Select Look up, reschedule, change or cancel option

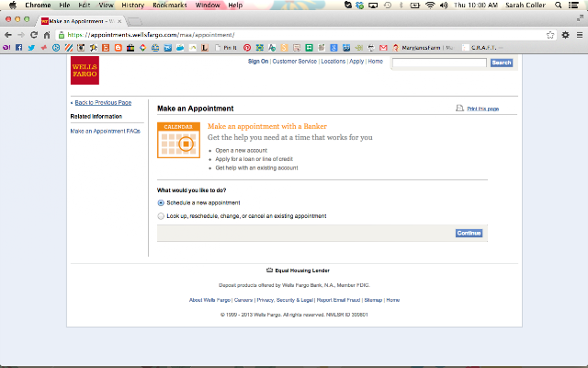[x=161, y=216]
